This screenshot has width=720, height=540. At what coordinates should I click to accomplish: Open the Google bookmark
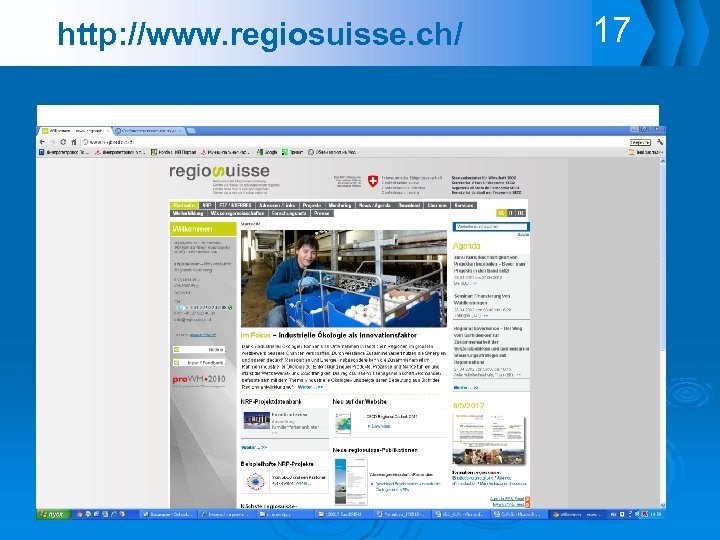point(267,152)
